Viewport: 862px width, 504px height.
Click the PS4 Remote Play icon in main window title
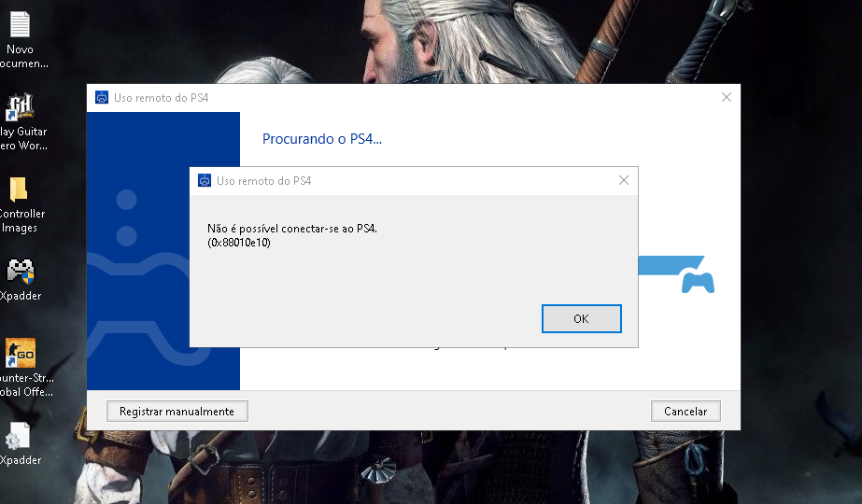point(102,97)
